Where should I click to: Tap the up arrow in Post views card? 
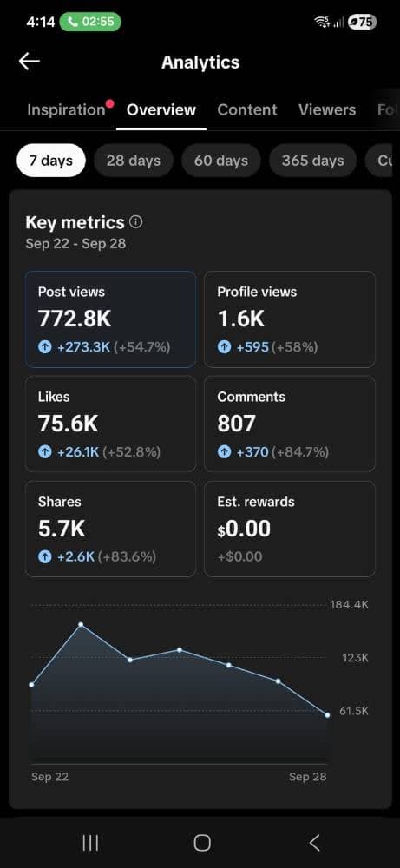coord(44,348)
